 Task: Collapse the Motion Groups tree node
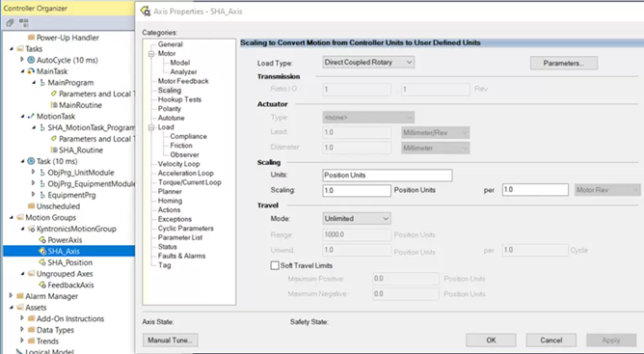(12, 217)
